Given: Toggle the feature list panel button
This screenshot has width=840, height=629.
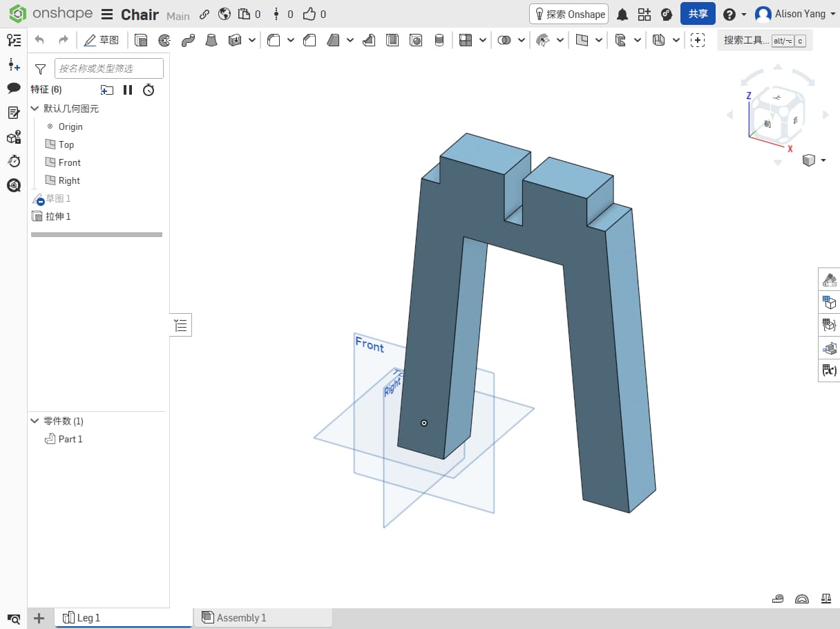Looking at the screenshot, I should tap(181, 325).
